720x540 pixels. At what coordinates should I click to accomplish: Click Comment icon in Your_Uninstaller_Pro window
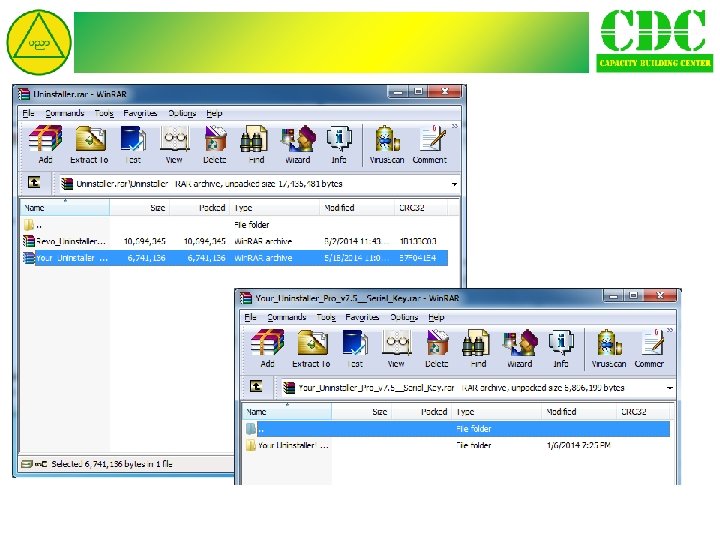(x=650, y=349)
